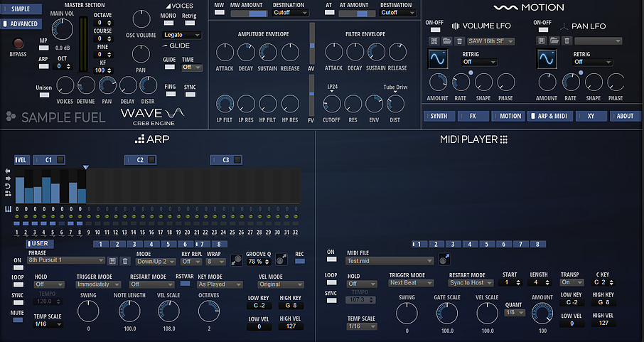Click the arp randomize steps icon

click(7, 193)
